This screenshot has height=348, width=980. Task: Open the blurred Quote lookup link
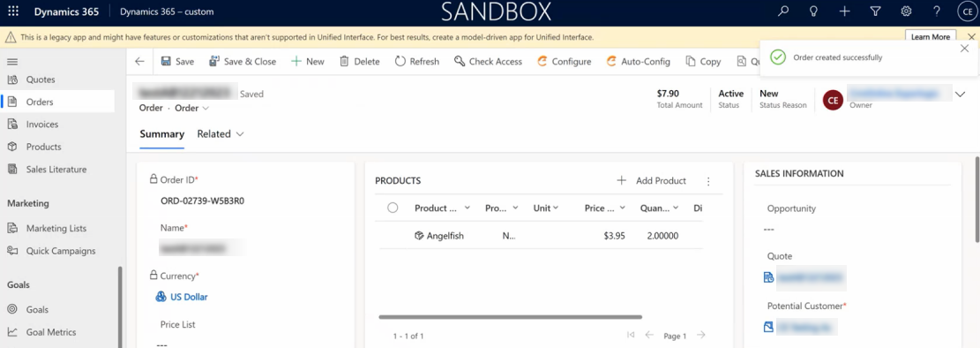[x=811, y=277]
